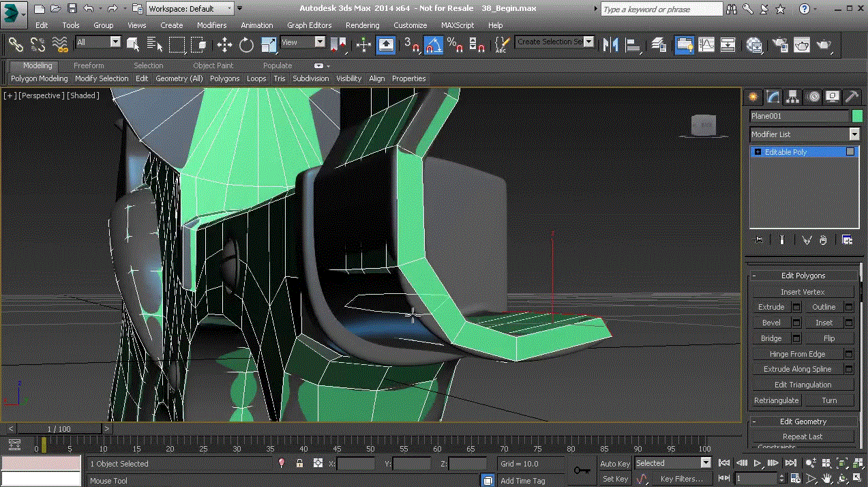Image resolution: width=868 pixels, height=487 pixels.
Task: Open the Workspace: Default dropdown
Action: point(190,9)
